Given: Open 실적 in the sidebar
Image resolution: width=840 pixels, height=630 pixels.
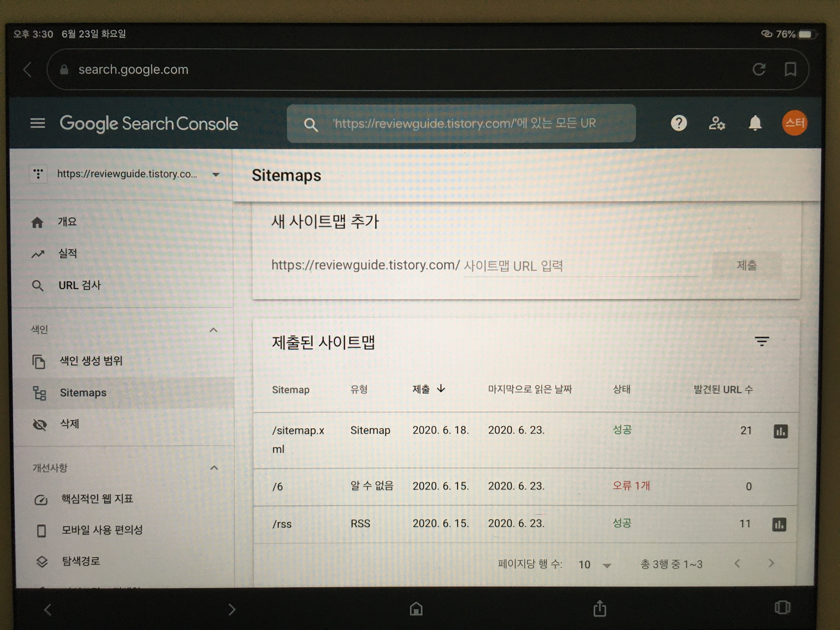Looking at the screenshot, I should 67,253.
